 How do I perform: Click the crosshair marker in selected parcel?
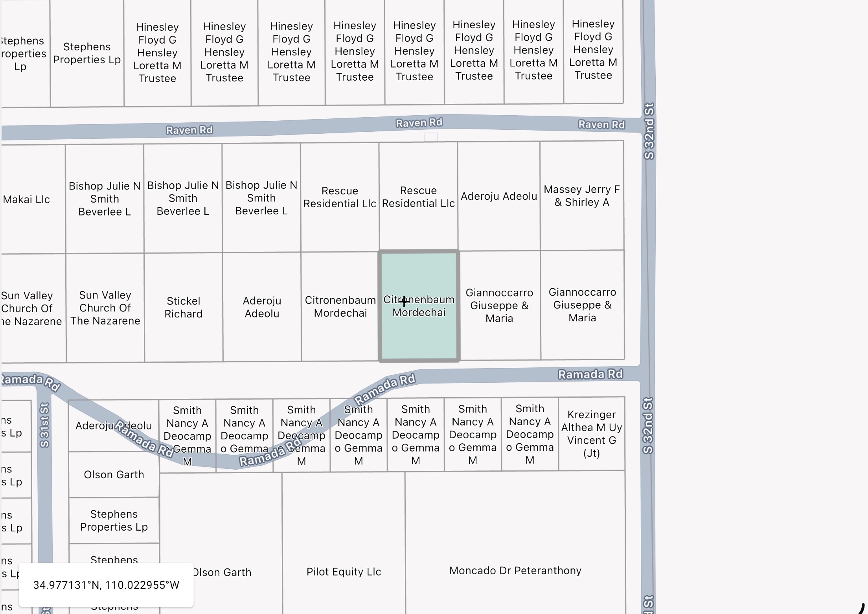[404, 302]
